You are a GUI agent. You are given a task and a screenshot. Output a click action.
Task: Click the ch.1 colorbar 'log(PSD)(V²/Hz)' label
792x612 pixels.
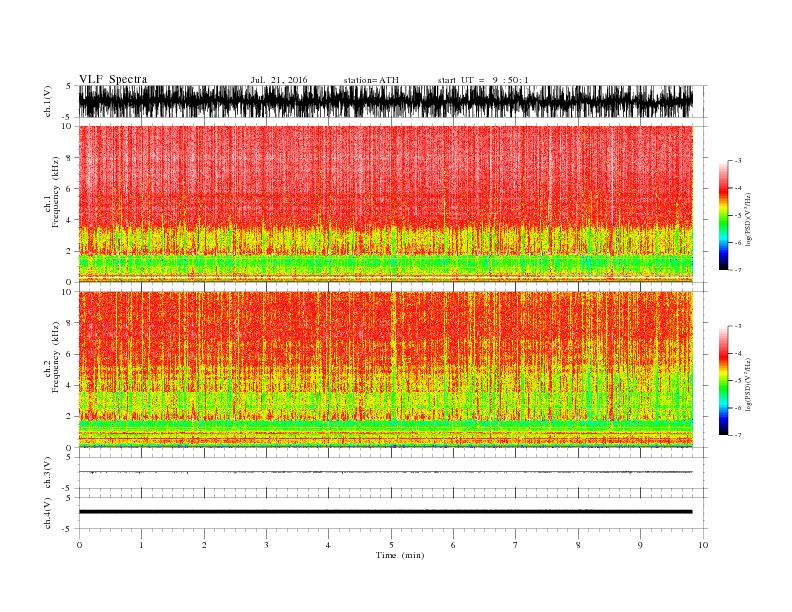click(x=749, y=220)
